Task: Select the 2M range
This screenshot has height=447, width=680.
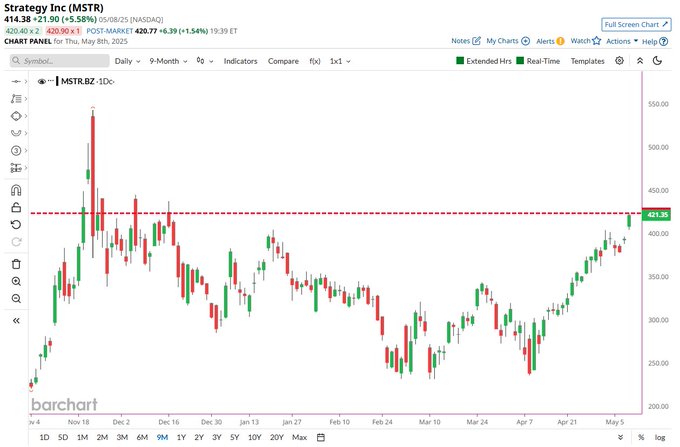Action: click(x=102, y=437)
